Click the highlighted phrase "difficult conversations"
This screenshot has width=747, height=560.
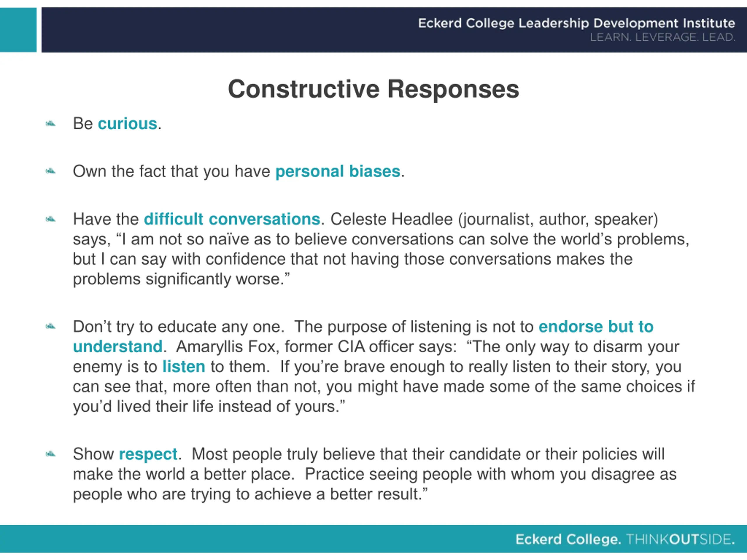coord(232,219)
